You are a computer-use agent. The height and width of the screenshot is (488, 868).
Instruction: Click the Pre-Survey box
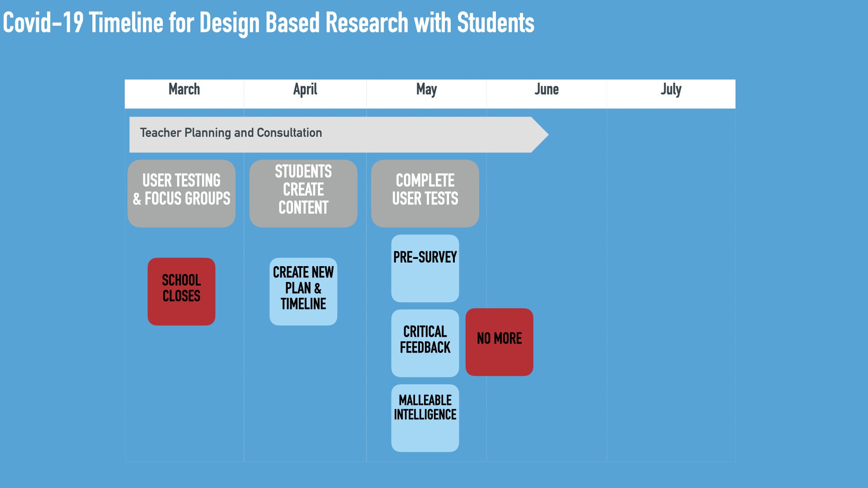pyautogui.click(x=425, y=268)
